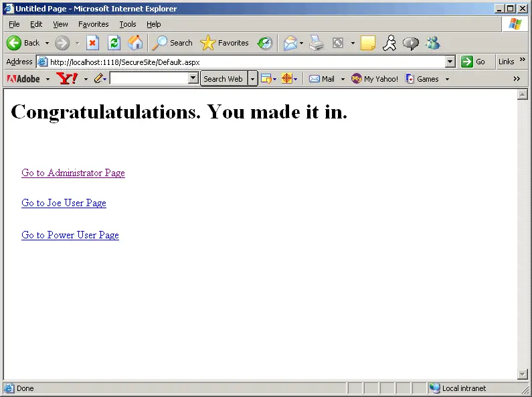The width and height of the screenshot is (532, 397).
Task: Expand the address bar dropdown arrow
Action: [450, 62]
